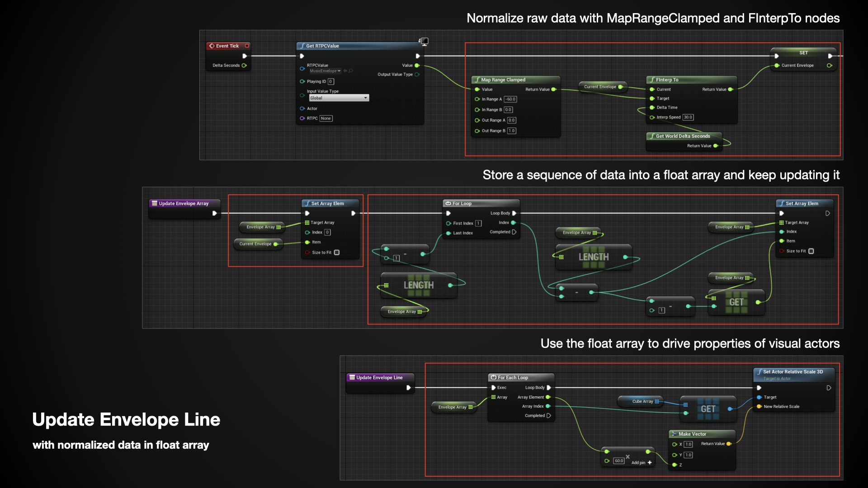Click the Make Vector Return Value pin
The image size is (868, 488).
pos(728,444)
